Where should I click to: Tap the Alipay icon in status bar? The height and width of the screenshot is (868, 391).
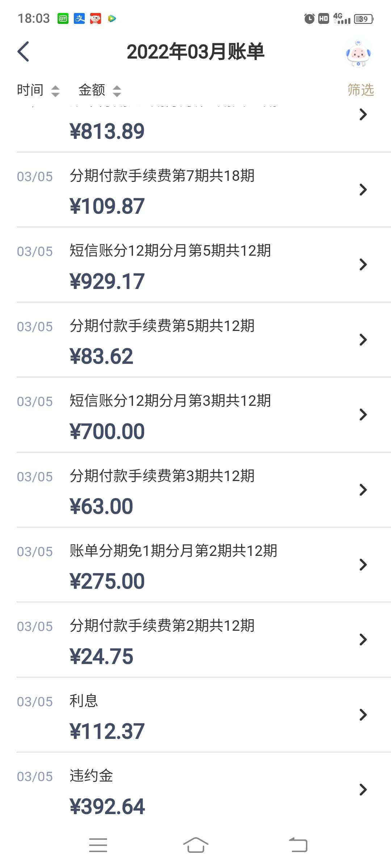click(x=79, y=18)
